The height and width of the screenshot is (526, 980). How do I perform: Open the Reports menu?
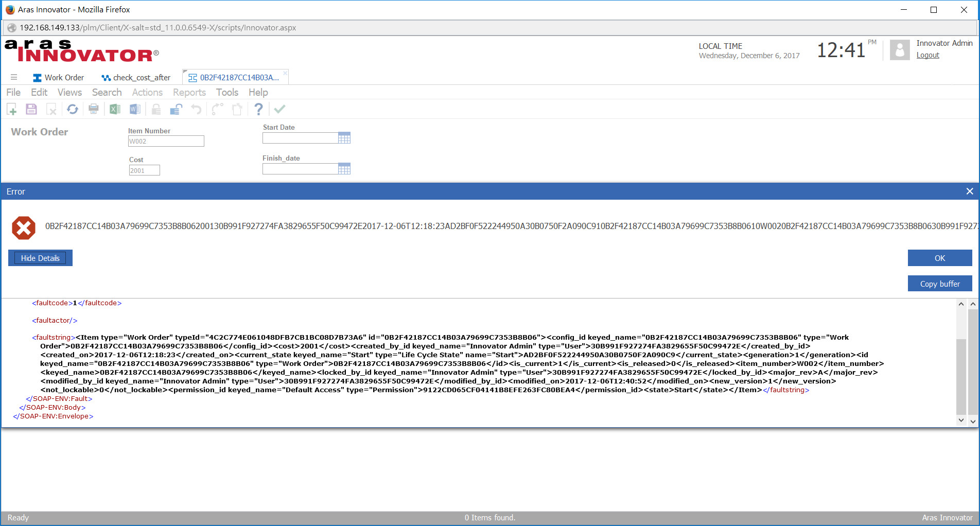[189, 92]
